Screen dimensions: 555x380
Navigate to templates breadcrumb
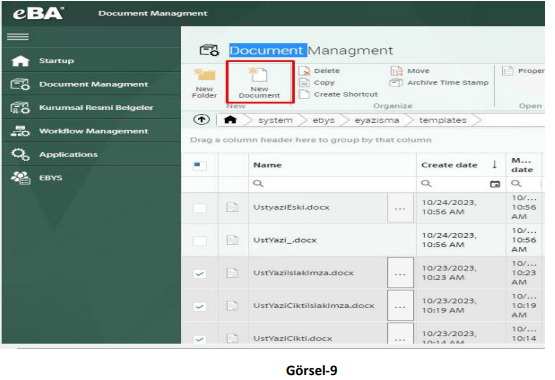tap(443, 120)
